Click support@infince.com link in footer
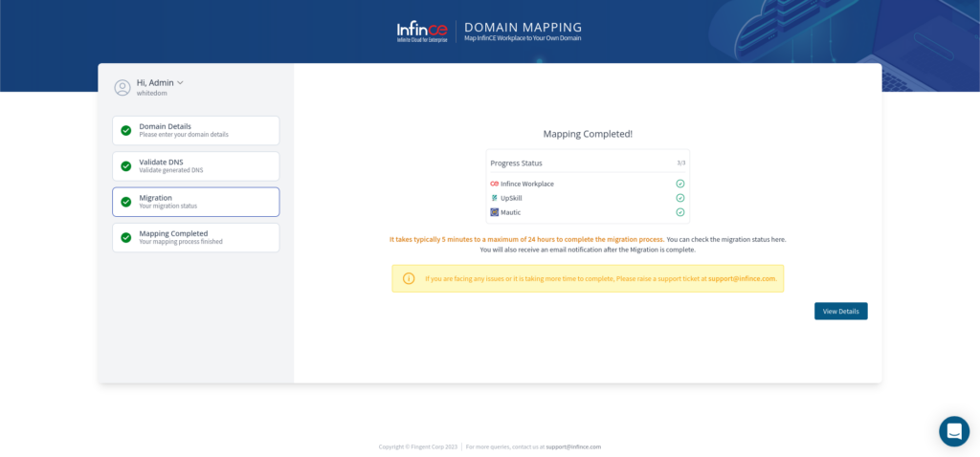The height and width of the screenshot is (457, 980). (573, 447)
